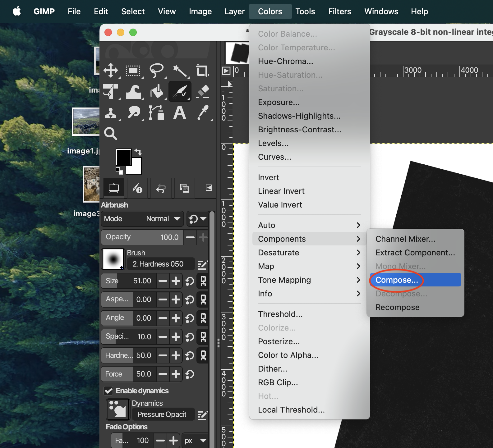Click the brush preview thumbnail
The height and width of the screenshot is (448, 493).
[x=113, y=259]
